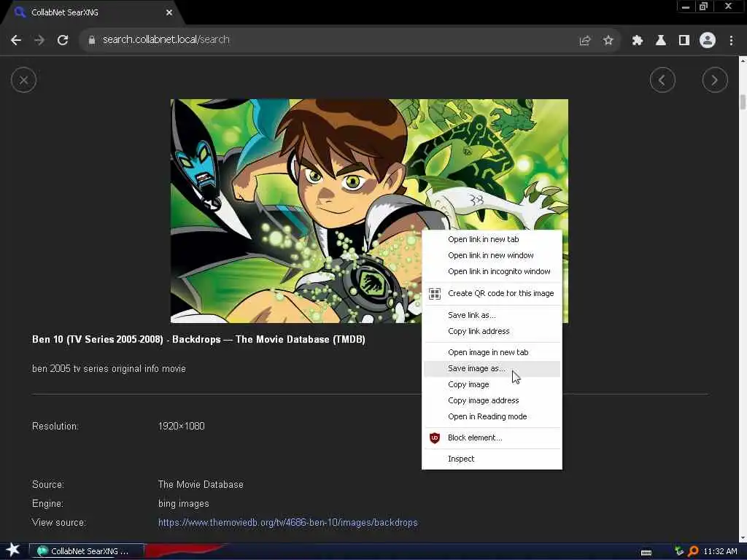Close the image detail view

point(23,80)
